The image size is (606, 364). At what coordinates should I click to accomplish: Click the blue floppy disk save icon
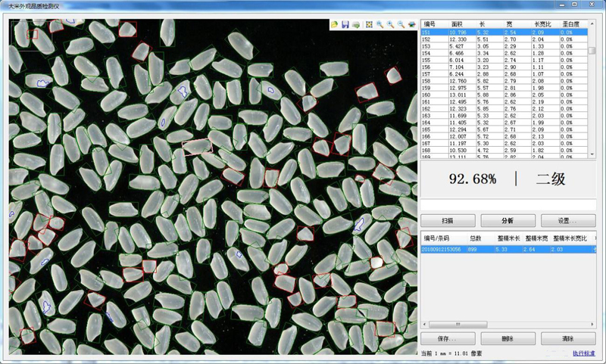(345, 25)
